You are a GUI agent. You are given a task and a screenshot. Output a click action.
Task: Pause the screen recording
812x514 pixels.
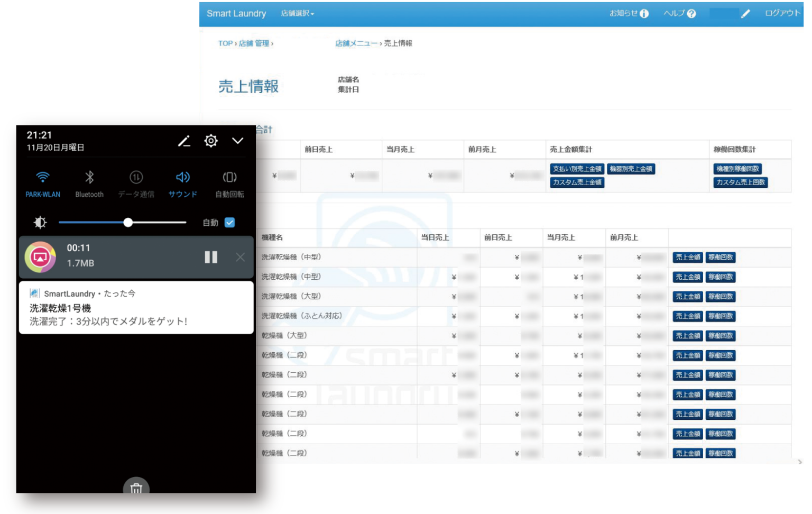tap(211, 257)
